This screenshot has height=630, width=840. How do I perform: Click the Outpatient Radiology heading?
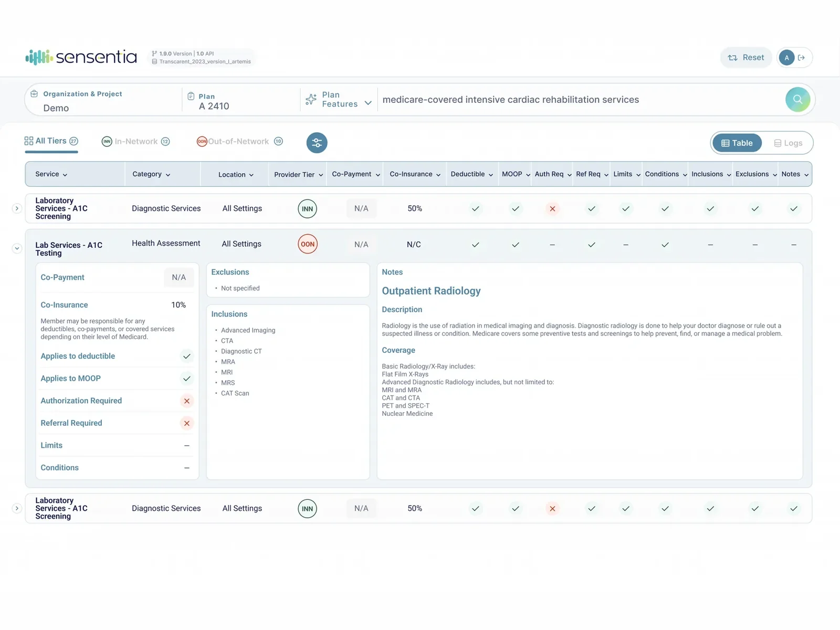click(x=431, y=291)
